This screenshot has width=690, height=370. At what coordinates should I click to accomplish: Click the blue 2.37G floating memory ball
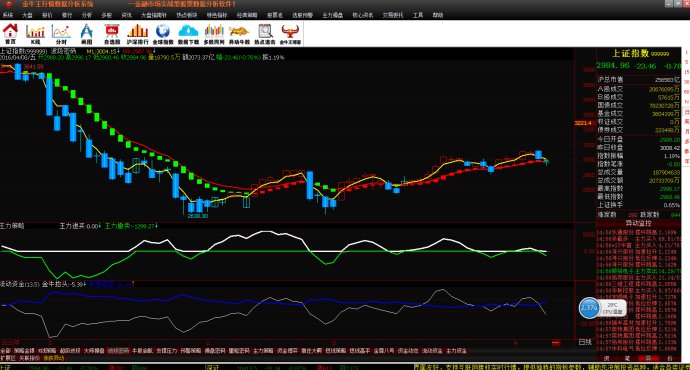tap(589, 308)
